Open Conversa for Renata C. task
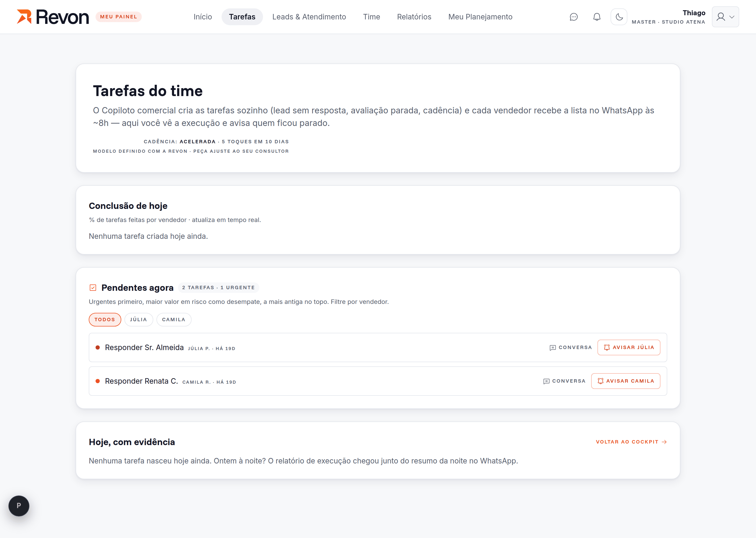Viewport: 756px width, 538px height. pos(564,381)
